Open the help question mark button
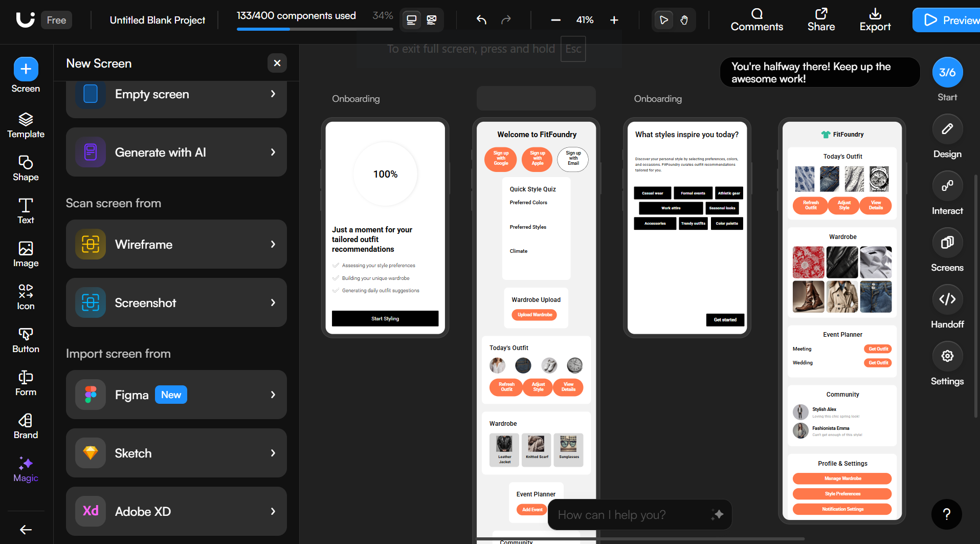The height and width of the screenshot is (544, 980). [x=947, y=514]
